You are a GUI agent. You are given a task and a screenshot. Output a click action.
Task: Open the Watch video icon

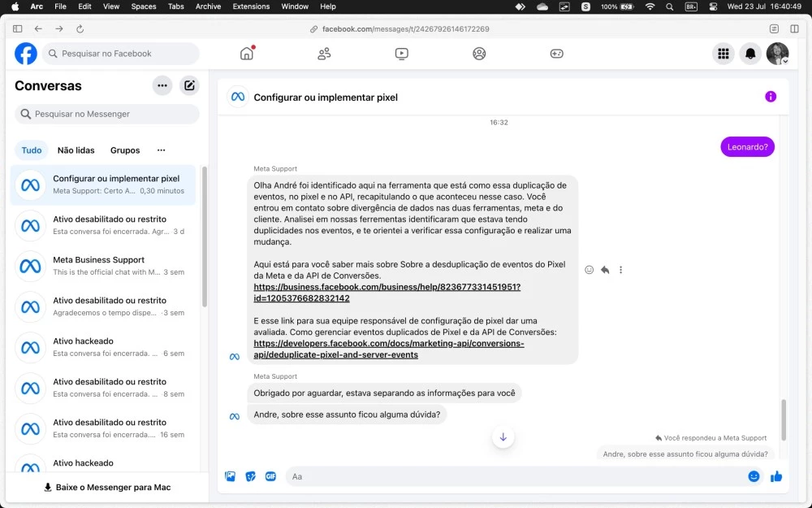pos(401,54)
